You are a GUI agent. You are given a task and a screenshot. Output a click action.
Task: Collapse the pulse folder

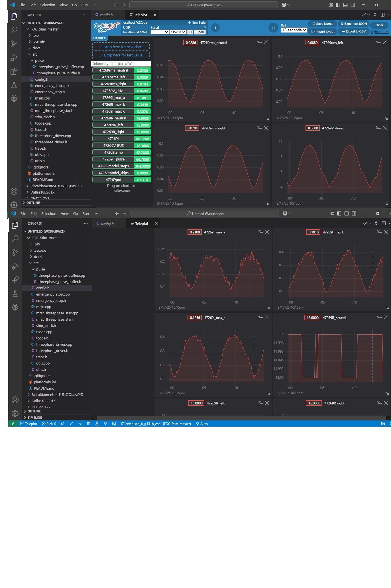pyautogui.click(x=39, y=60)
